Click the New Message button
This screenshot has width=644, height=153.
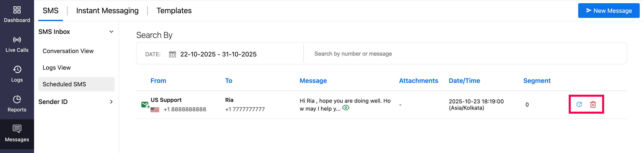pos(608,10)
